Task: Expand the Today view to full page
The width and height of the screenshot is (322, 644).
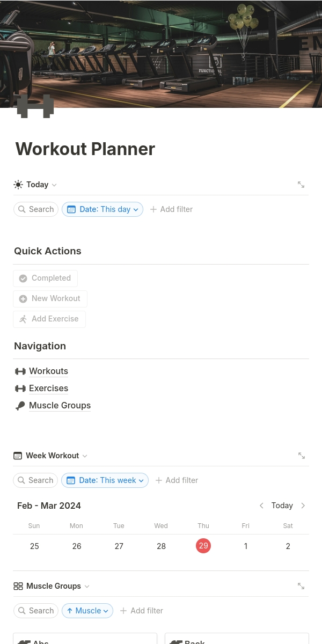Action: pyautogui.click(x=301, y=185)
